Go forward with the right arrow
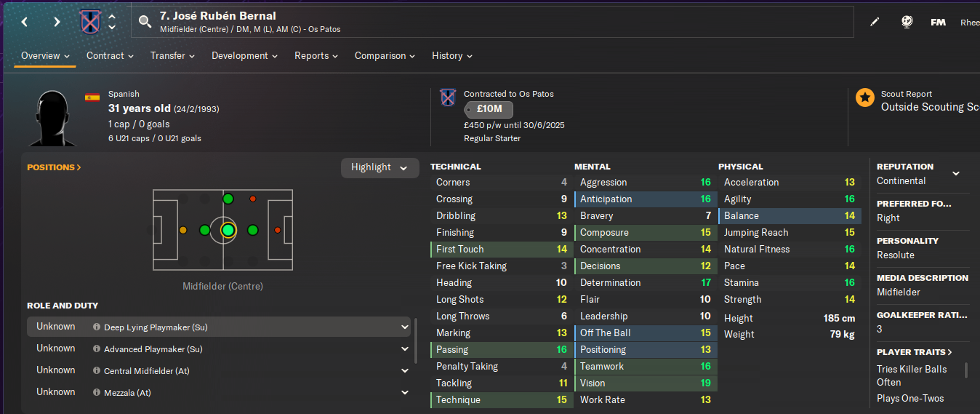Viewport: 980px width, 414px height. click(x=57, y=22)
